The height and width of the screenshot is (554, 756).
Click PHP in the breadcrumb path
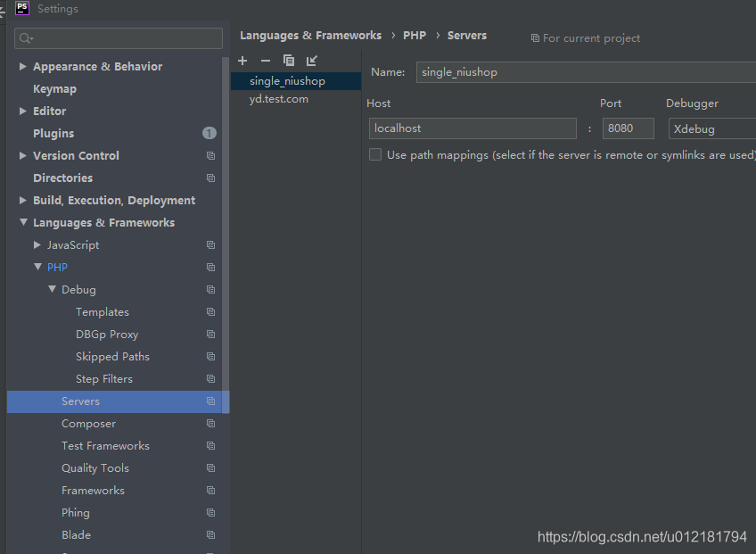tap(415, 35)
